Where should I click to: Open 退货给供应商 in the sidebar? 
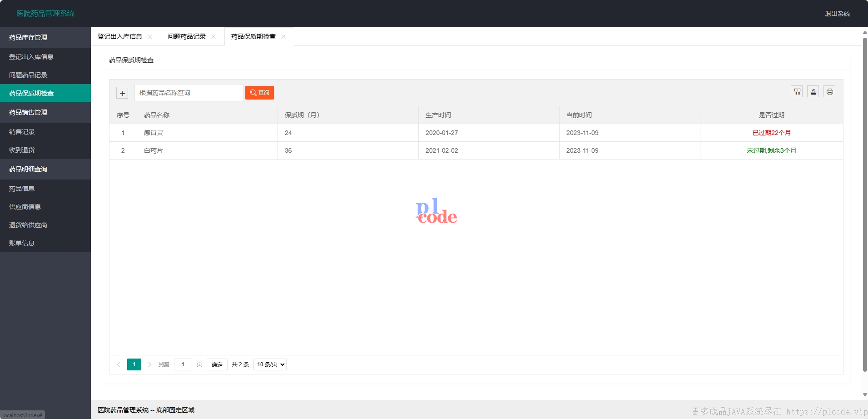(x=45, y=225)
